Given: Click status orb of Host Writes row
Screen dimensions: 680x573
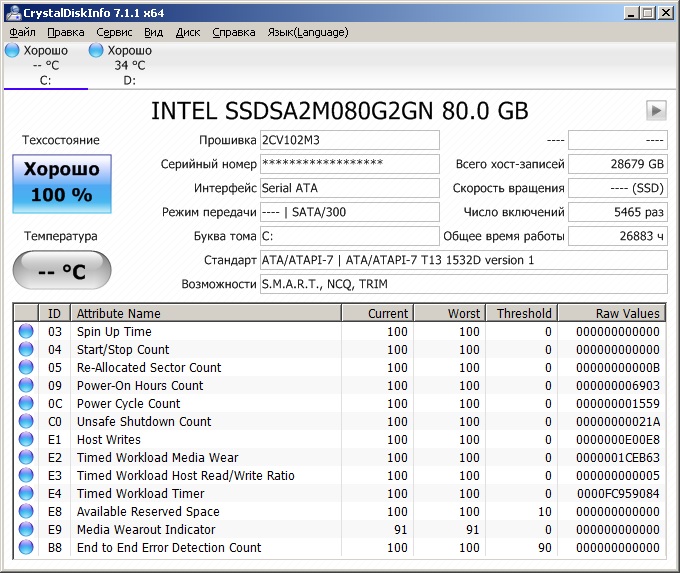Looking at the screenshot, I should (26, 439).
